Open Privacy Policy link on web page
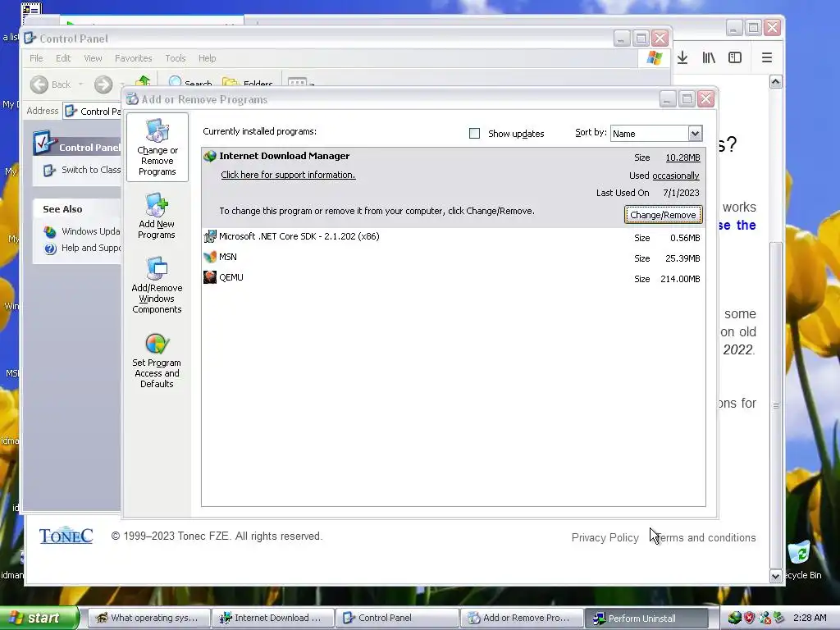The image size is (840, 630). [x=605, y=537]
